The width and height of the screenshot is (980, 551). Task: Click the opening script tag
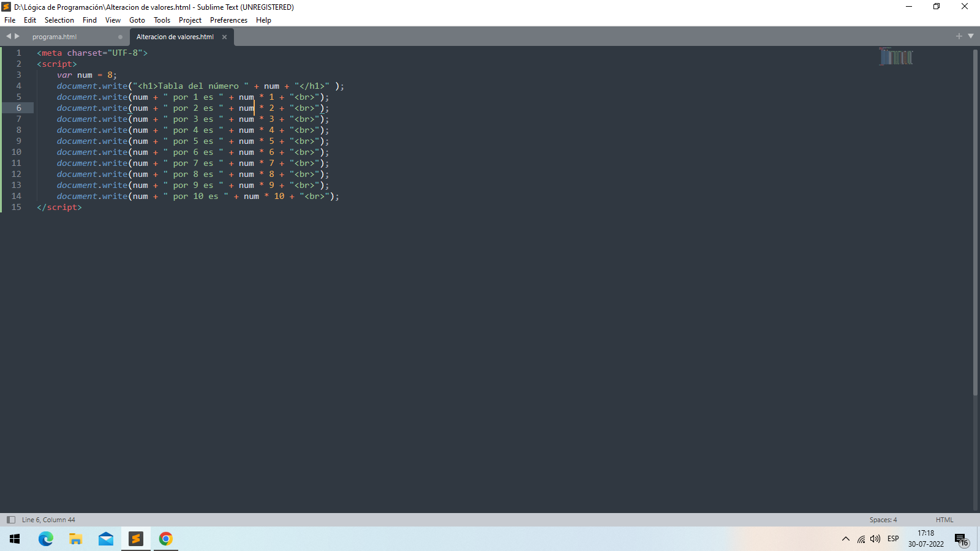(x=57, y=64)
